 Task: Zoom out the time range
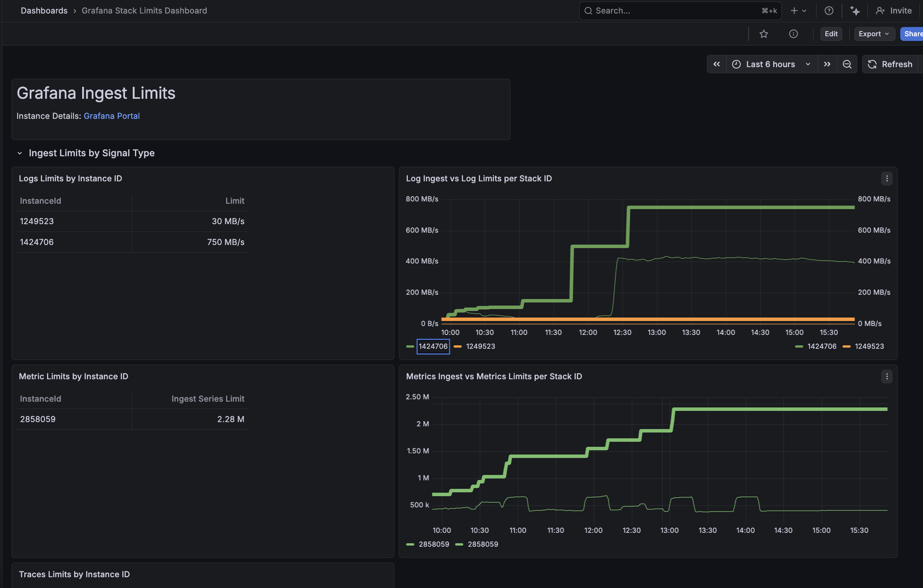(x=847, y=64)
